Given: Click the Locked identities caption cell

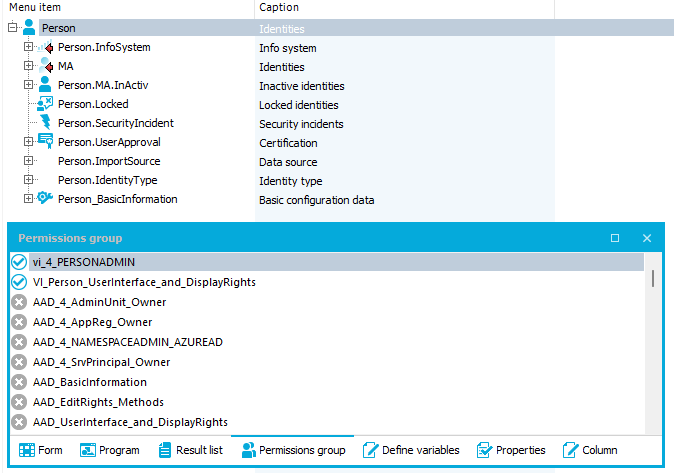Looking at the screenshot, I should tap(299, 105).
